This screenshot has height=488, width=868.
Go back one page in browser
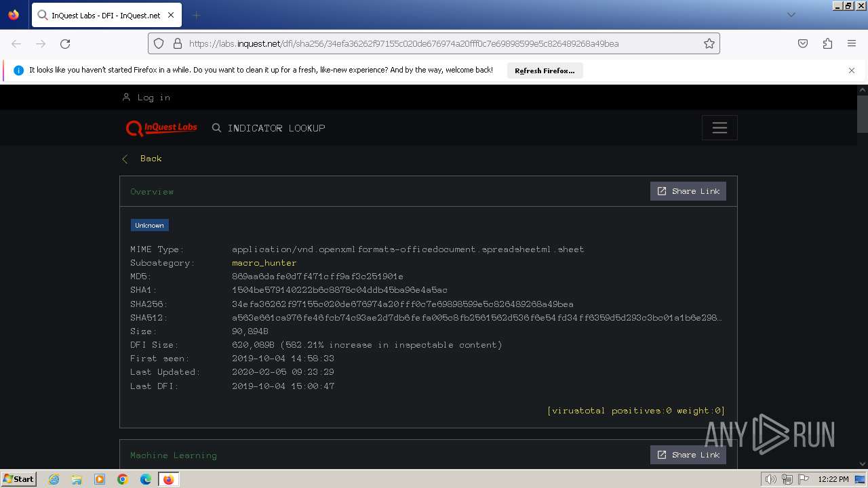click(16, 43)
